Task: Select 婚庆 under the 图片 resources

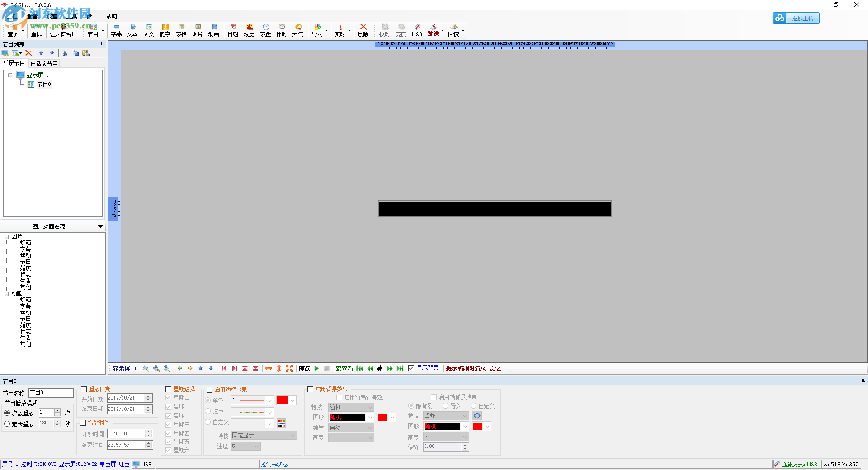Action: tap(25, 268)
